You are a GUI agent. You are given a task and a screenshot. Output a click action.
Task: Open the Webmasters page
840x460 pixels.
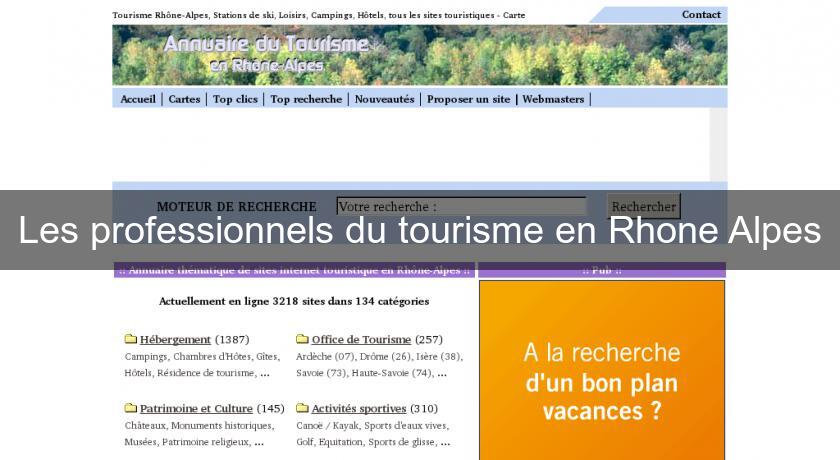pyautogui.click(x=553, y=99)
